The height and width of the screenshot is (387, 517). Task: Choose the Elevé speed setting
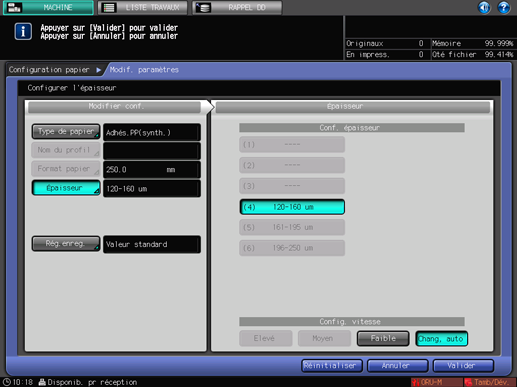pos(266,338)
